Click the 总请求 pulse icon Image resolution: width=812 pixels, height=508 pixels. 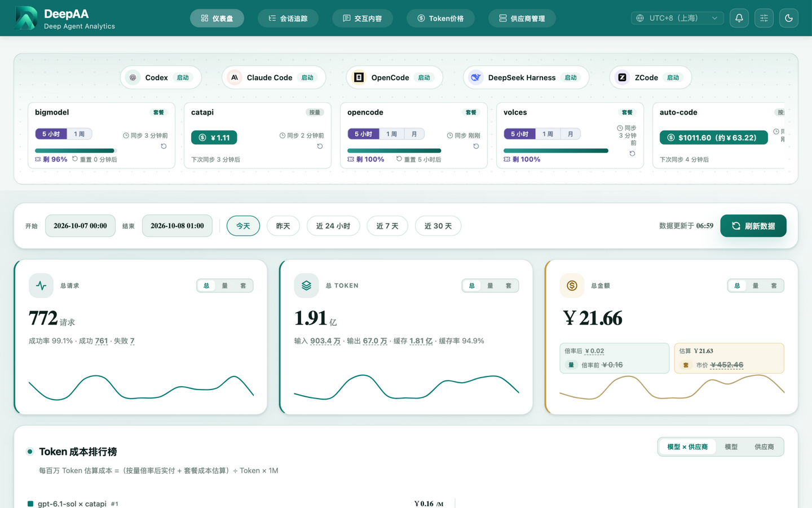point(41,286)
